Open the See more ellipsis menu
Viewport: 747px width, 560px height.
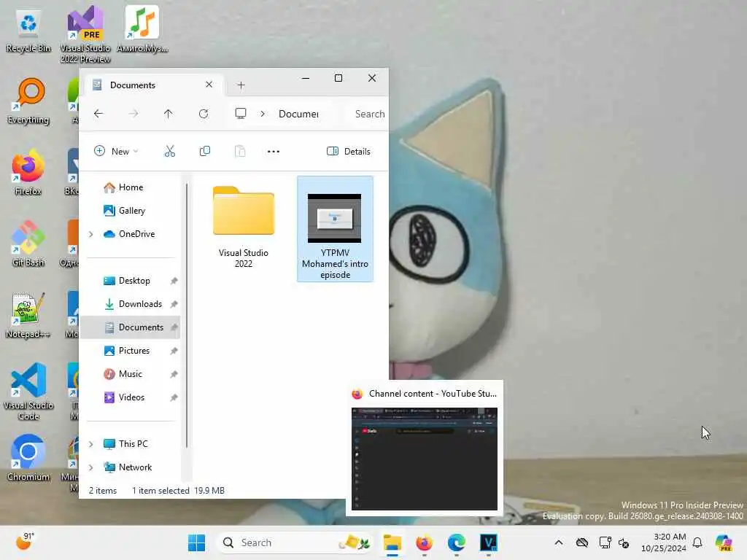click(274, 152)
